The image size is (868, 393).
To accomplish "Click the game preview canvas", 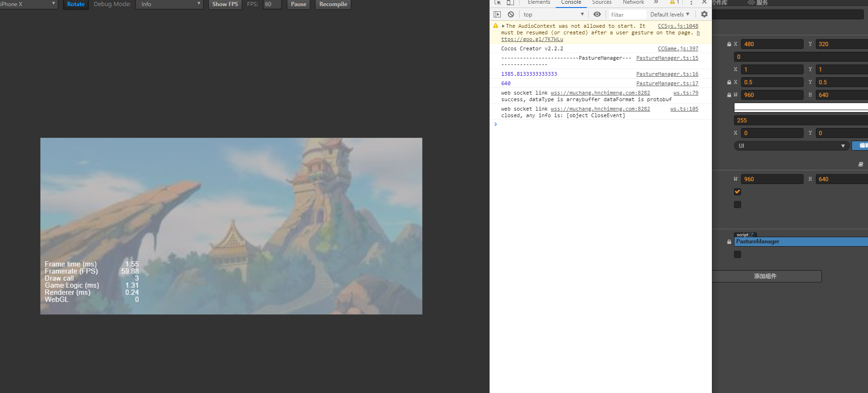I will tap(231, 226).
